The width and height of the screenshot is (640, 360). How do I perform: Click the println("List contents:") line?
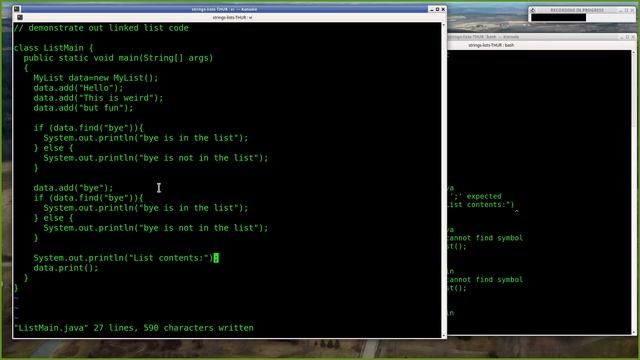[126, 258]
